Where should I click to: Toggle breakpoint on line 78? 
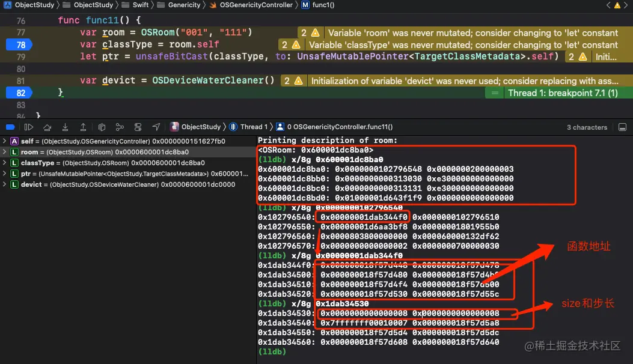coord(19,45)
